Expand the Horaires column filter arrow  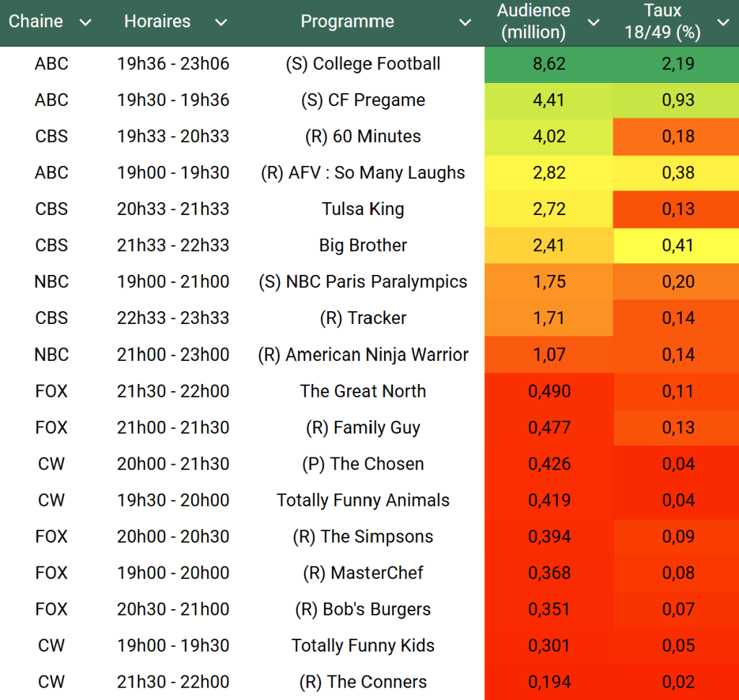pyautogui.click(x=221, y=22)
